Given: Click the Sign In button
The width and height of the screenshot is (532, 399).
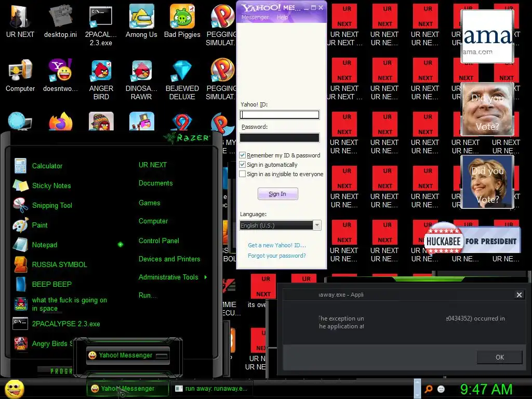Looking at the screenshot, I should (277, 194).
